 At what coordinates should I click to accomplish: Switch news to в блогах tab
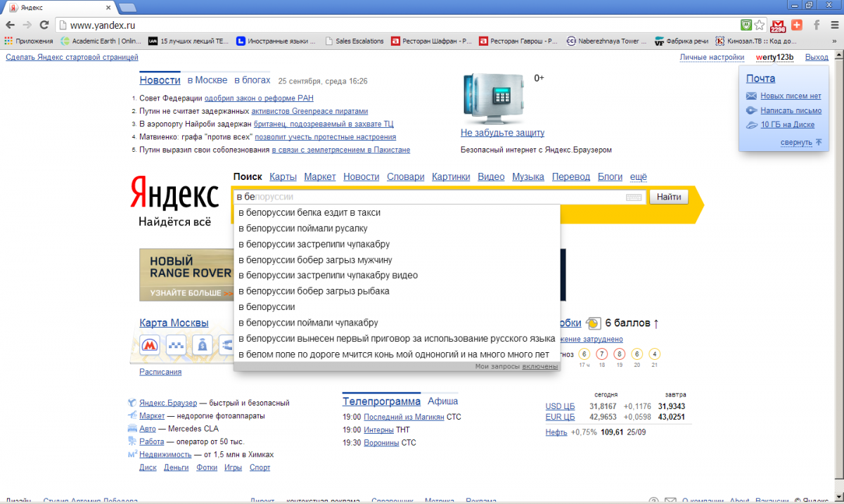[252, 80]
